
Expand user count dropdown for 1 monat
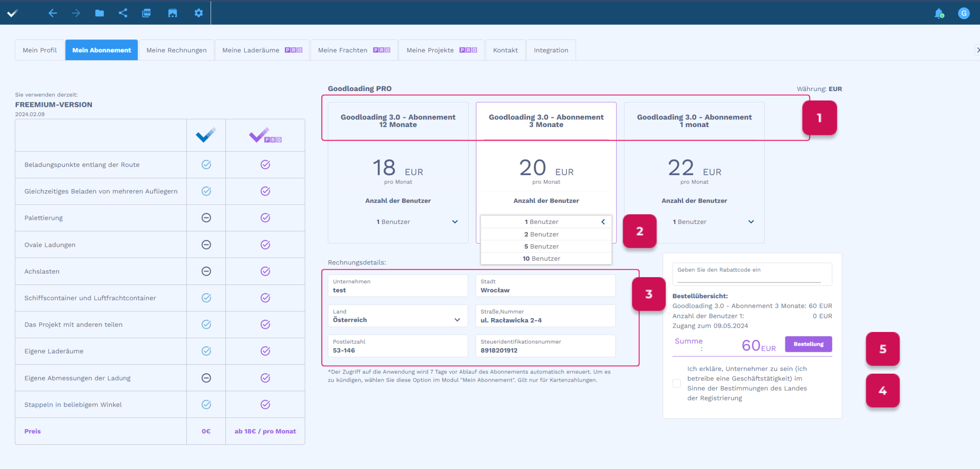click(x=751, y=222)
